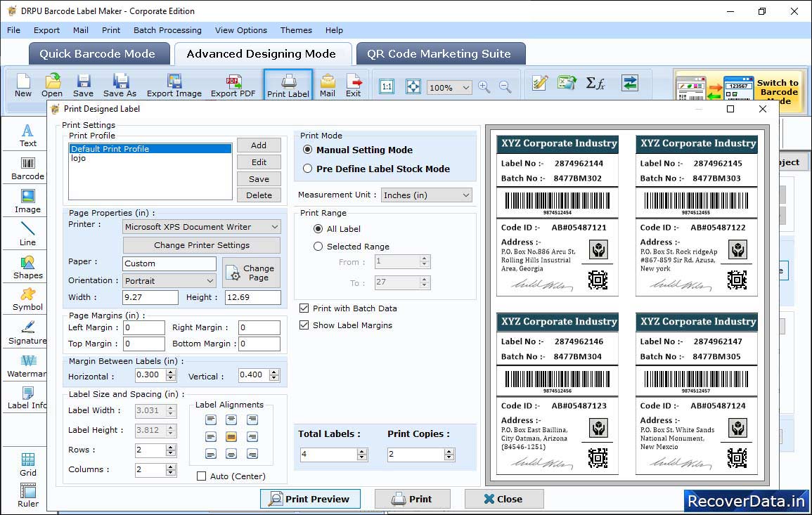
Task: Switch to QR Code Marketing Suite tab
Action: pos(439,54)
